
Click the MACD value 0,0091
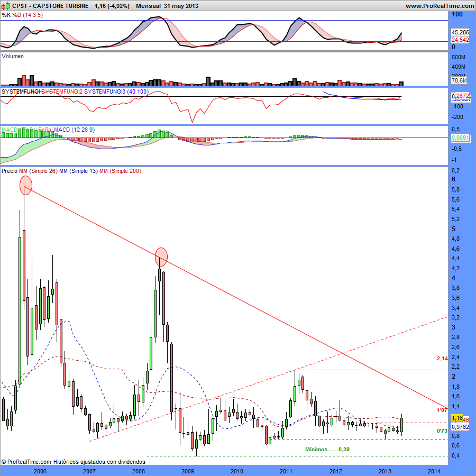click(x=460, y=138)
